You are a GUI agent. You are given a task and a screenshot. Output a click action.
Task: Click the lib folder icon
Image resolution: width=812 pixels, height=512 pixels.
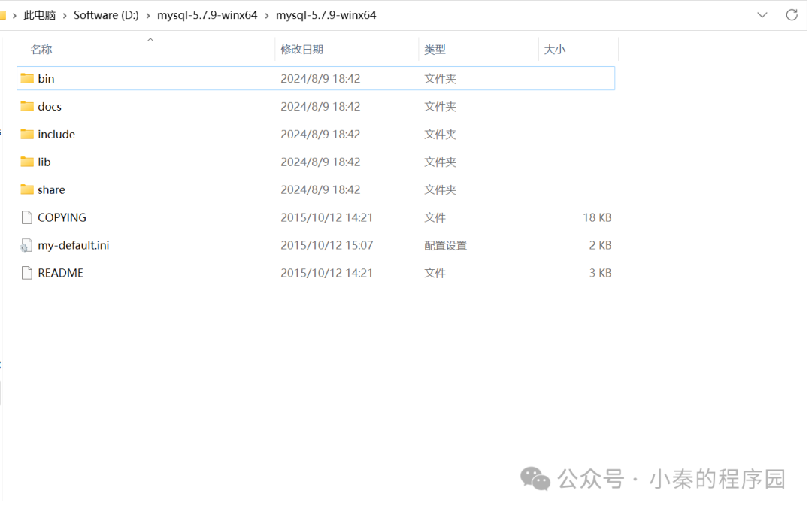click(27, 162)
